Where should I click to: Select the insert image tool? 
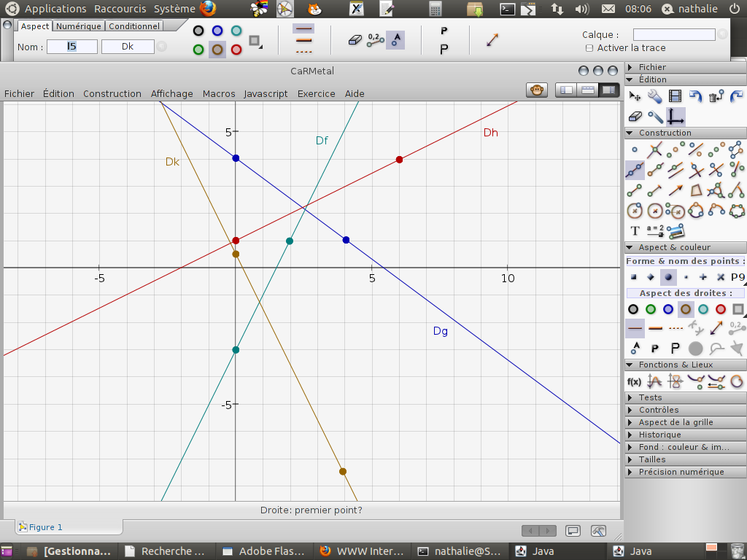(x=676, y=231)
